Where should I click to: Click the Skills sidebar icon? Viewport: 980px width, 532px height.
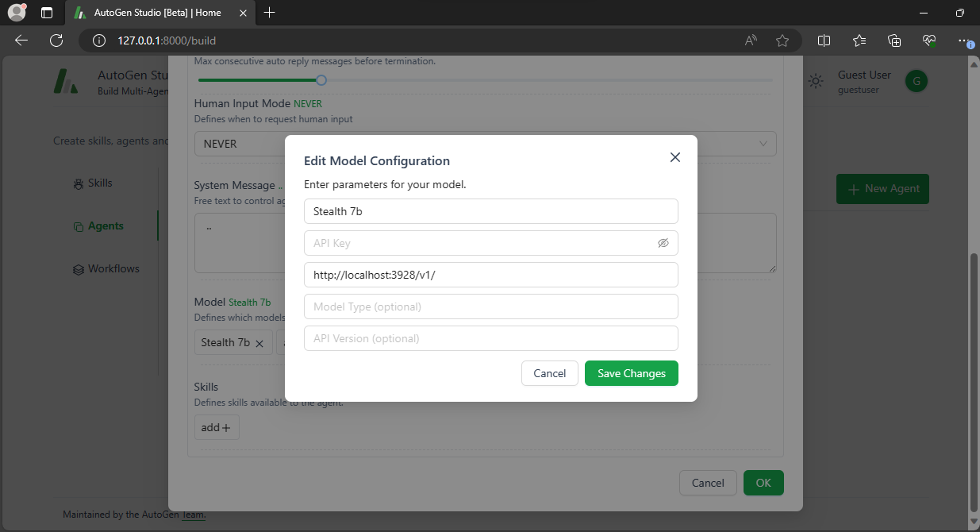(x=78, y=183)
